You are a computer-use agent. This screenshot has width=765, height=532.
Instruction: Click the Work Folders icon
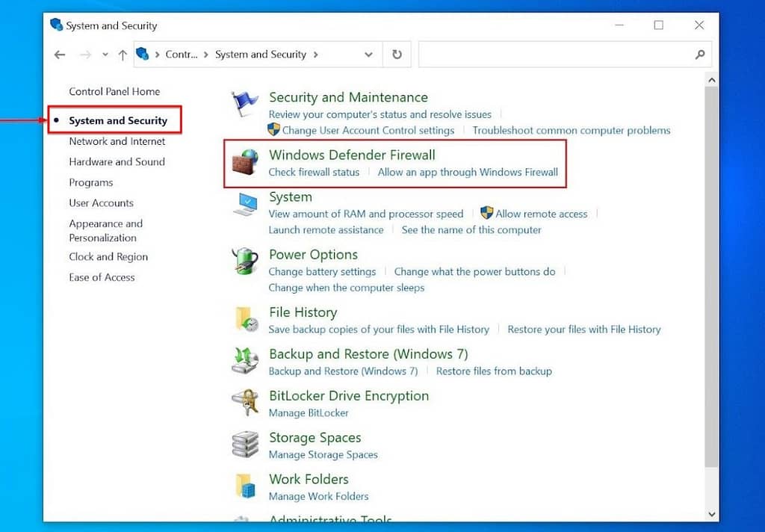coord(245,486)
